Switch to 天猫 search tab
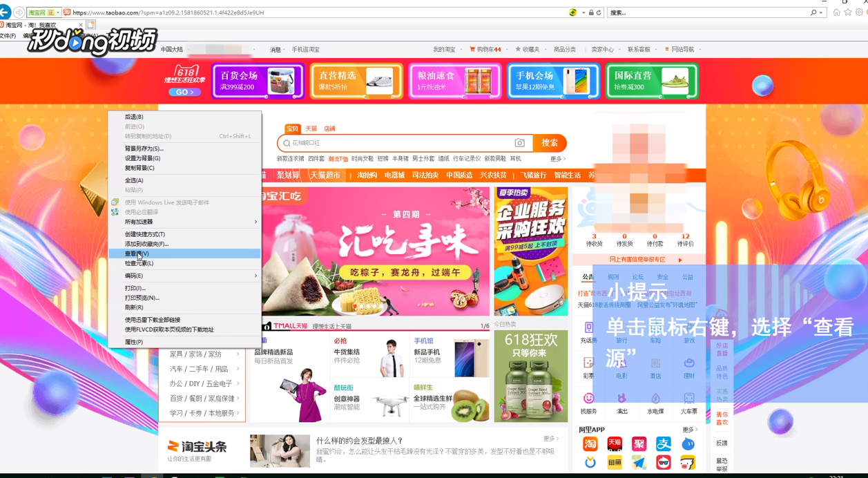The image size is (868, 478). coord(311,128)
